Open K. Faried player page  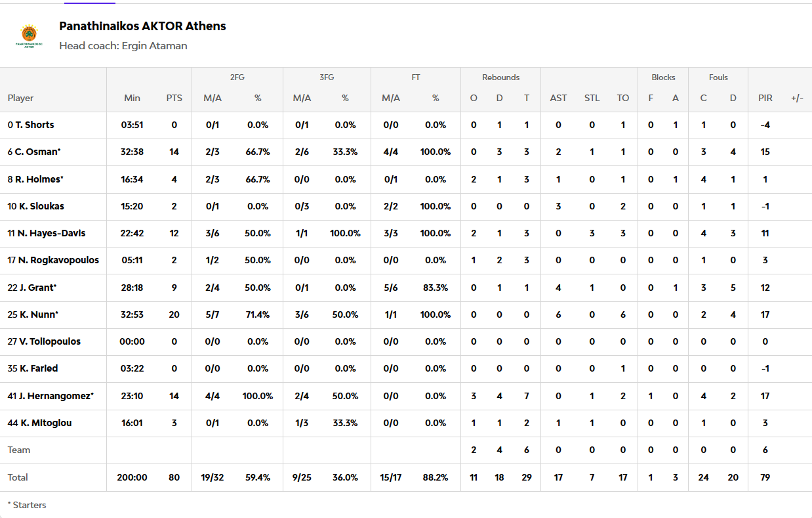pos(38,368)
